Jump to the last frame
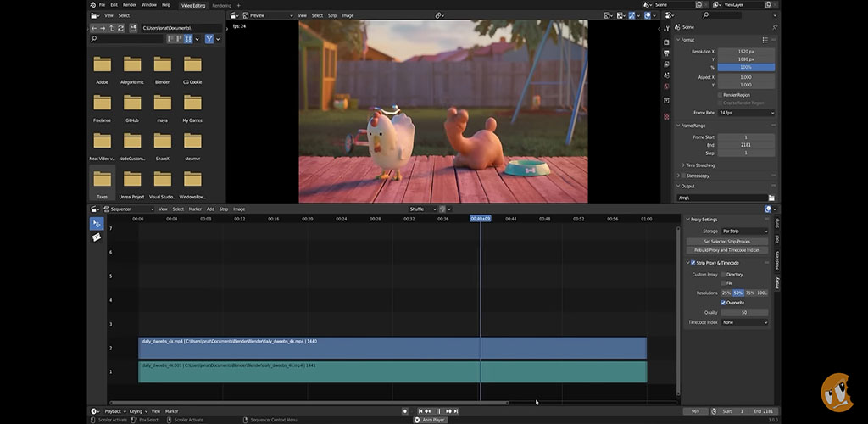Screen dimensions: 868x424 [x=456, y=411]
